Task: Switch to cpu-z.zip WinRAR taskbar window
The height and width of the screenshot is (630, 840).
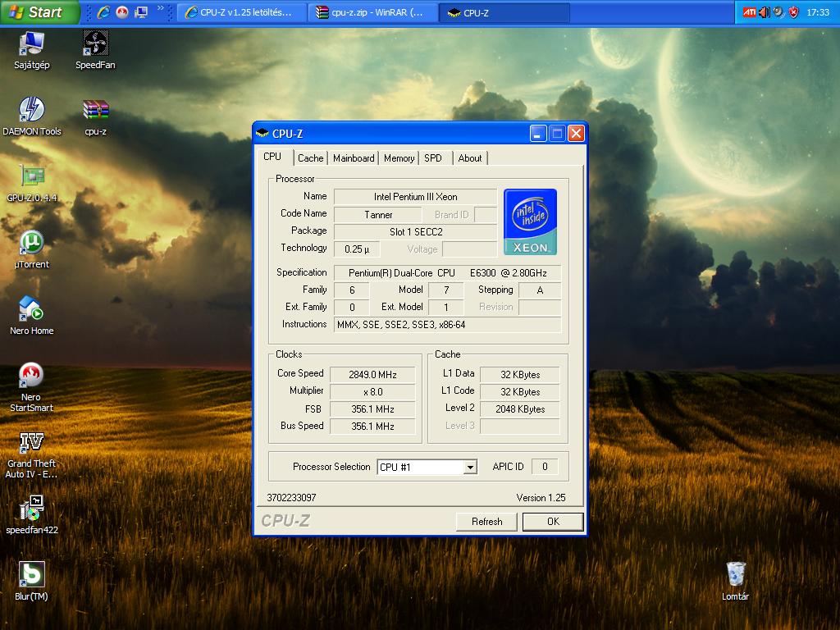Action: pyautogui.click(x=373, y=12)
